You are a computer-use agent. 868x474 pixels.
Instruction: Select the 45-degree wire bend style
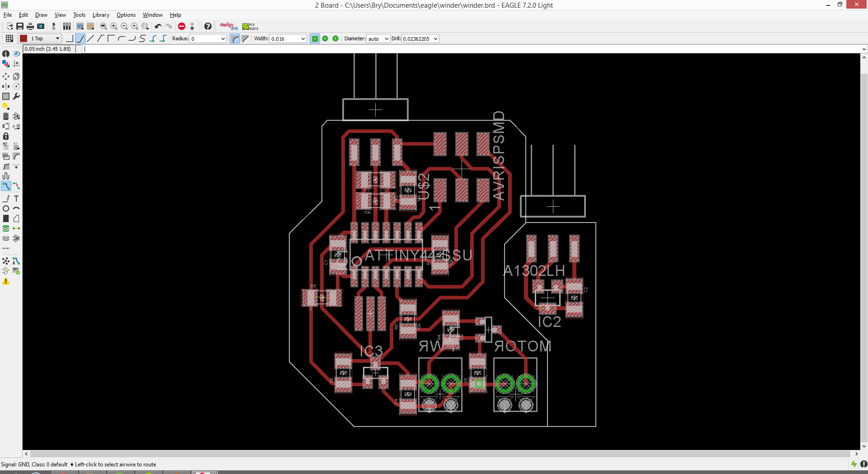tap(80, 38)
